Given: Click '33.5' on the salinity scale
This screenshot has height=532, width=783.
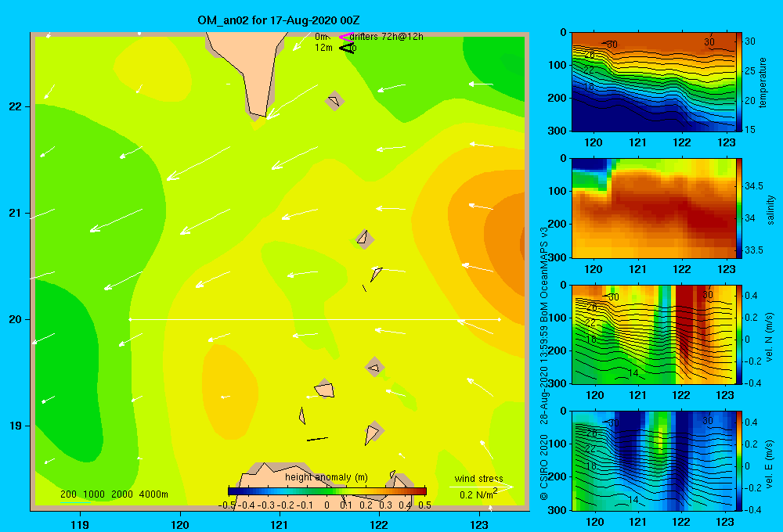Looking at the screenshot, I should (x=753, y=250).
